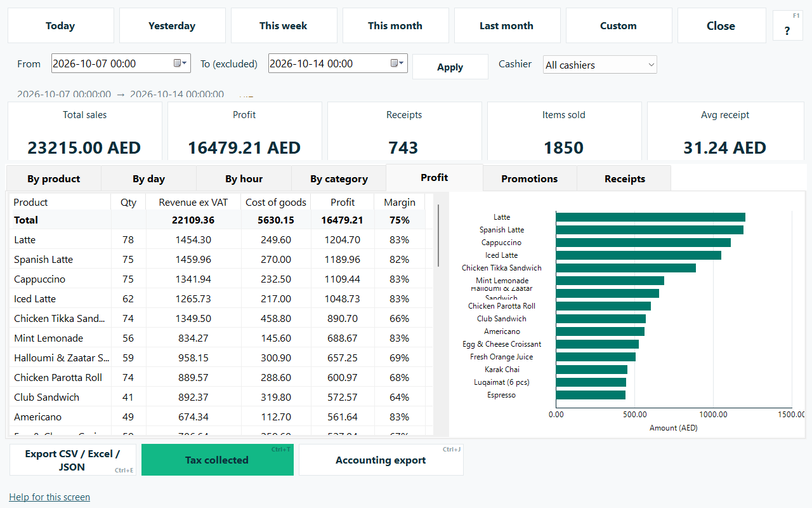
Task: Sort by Cost of goods column header
Action: click(x=276, y=202)
